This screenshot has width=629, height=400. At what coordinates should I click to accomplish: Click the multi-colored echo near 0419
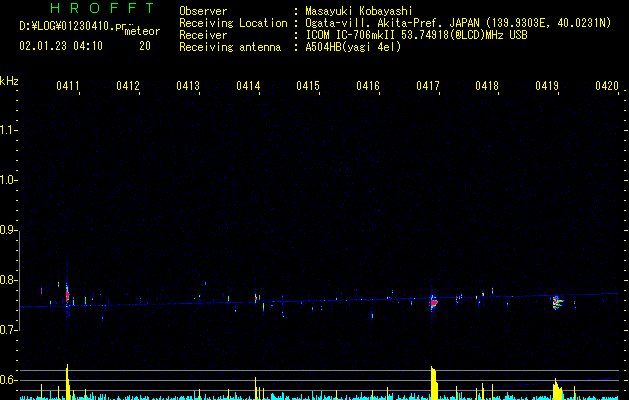pos(557,303)
